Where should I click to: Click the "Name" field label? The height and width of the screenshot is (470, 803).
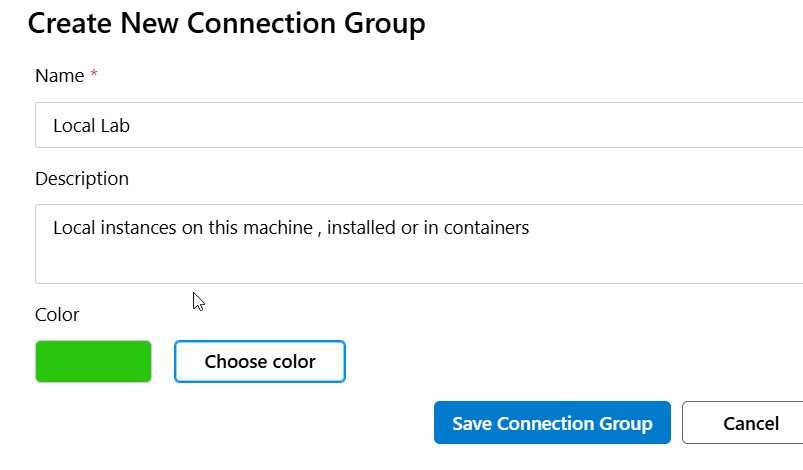[59, 76]
